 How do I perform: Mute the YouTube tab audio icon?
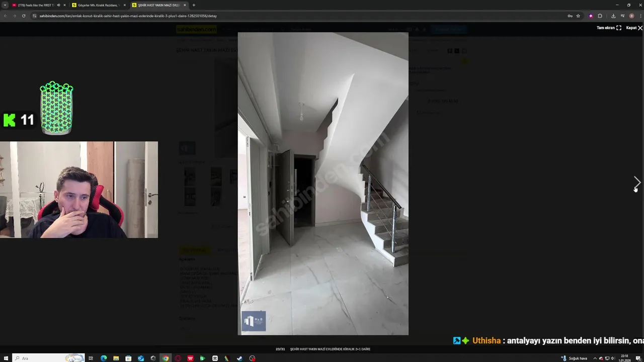pos(58,5)
